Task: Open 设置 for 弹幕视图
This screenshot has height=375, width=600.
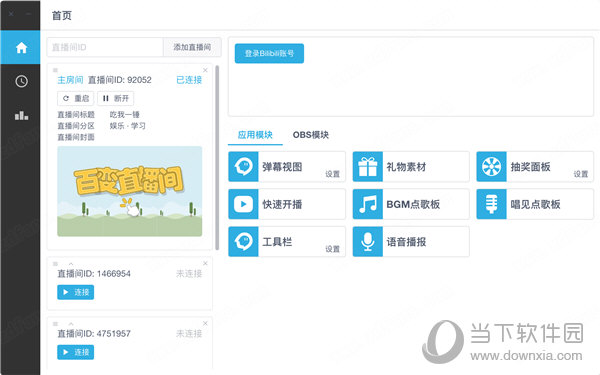Action: (332, 174)
